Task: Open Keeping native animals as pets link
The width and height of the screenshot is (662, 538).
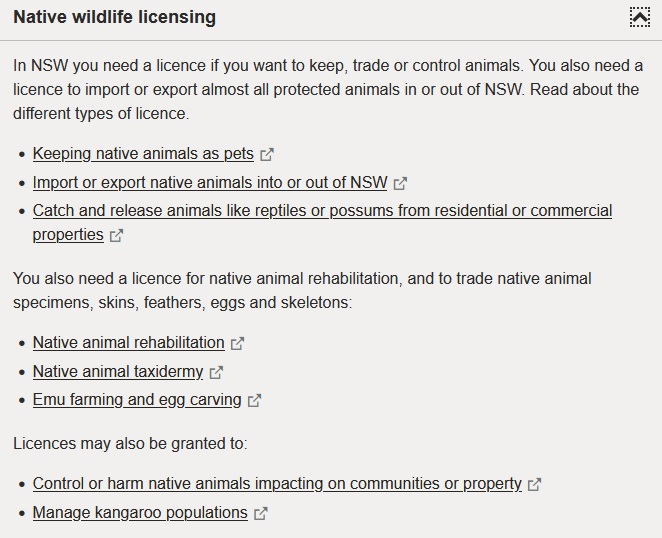Action: click(143, 154)
